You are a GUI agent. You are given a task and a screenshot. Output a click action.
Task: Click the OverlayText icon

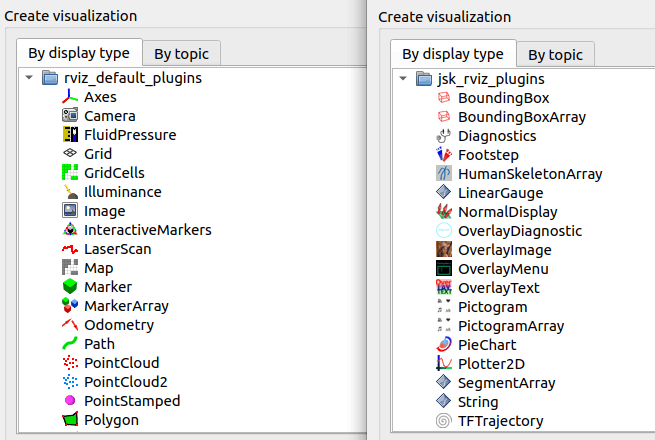(x=444, y=287)
